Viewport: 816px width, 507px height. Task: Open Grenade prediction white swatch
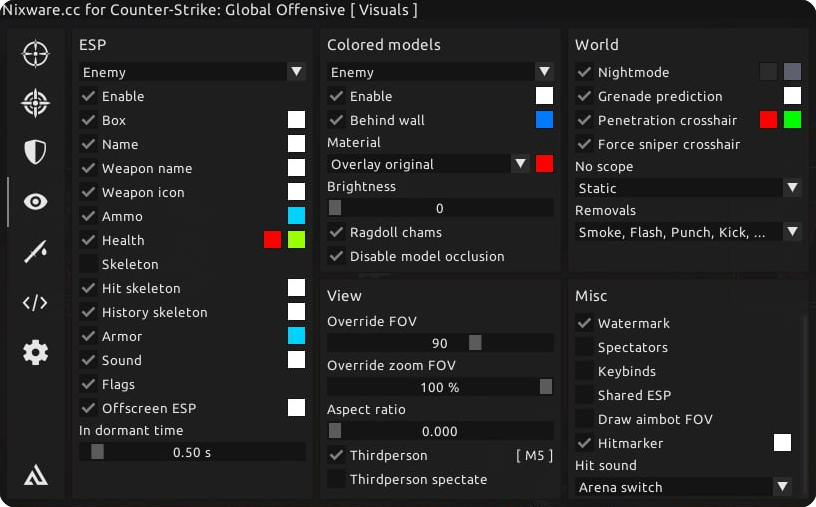coord(793,96)
